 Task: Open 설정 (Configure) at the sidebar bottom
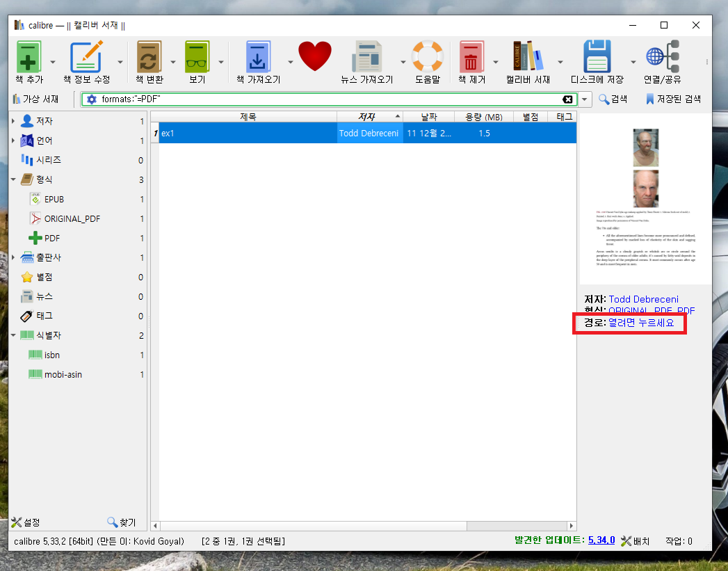point(26,522)
